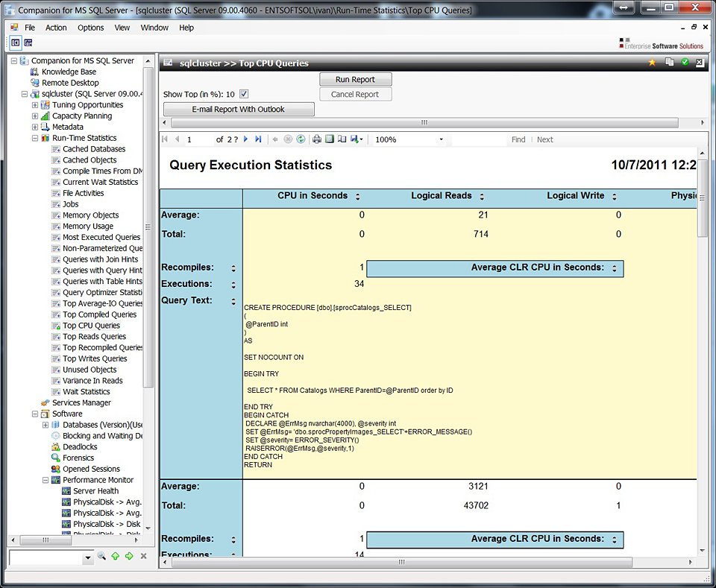
Task: Click the copy windows icon in header
Action: click(x=670, y=62)
